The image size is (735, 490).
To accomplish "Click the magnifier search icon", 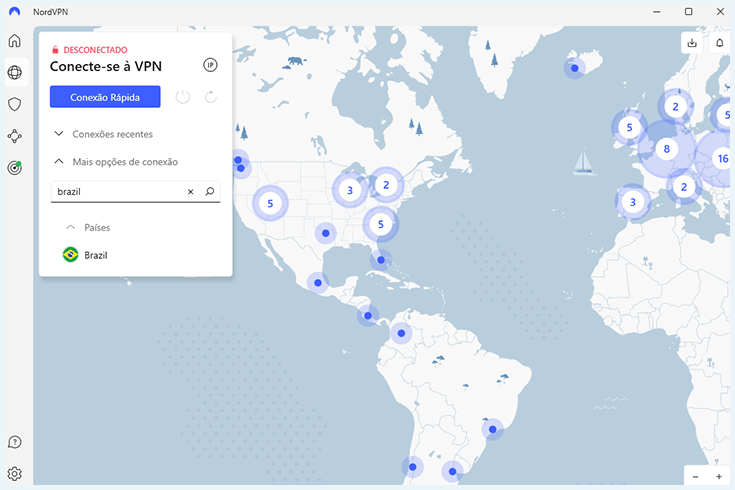I will click(210, 191).
